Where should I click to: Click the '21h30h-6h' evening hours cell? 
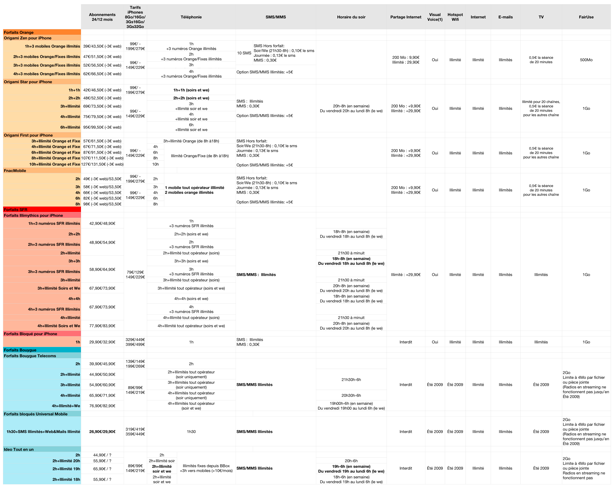pyautogui.click(x=351, y=380)
